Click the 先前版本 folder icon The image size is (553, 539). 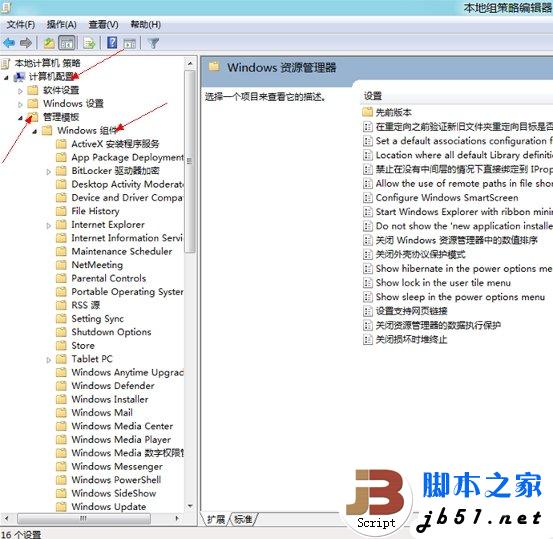(x=367, y=112)
